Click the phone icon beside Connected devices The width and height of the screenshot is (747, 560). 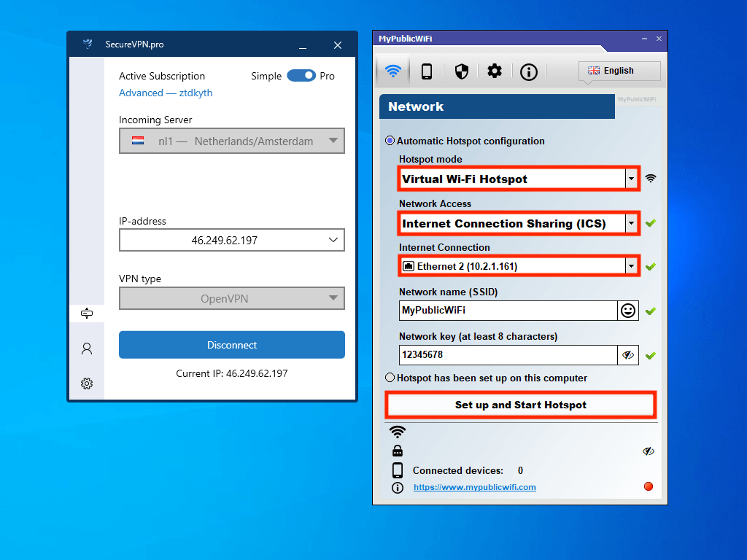[x=398, y=470]
